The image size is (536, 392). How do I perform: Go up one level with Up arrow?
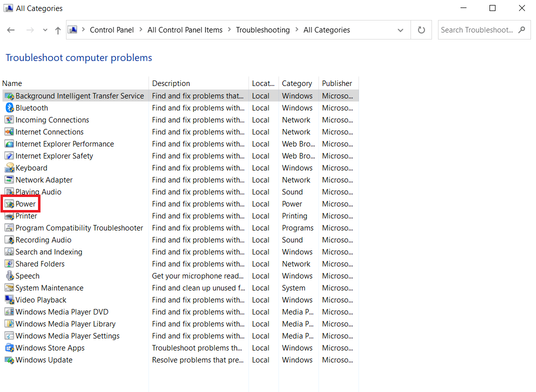point(58,30)
